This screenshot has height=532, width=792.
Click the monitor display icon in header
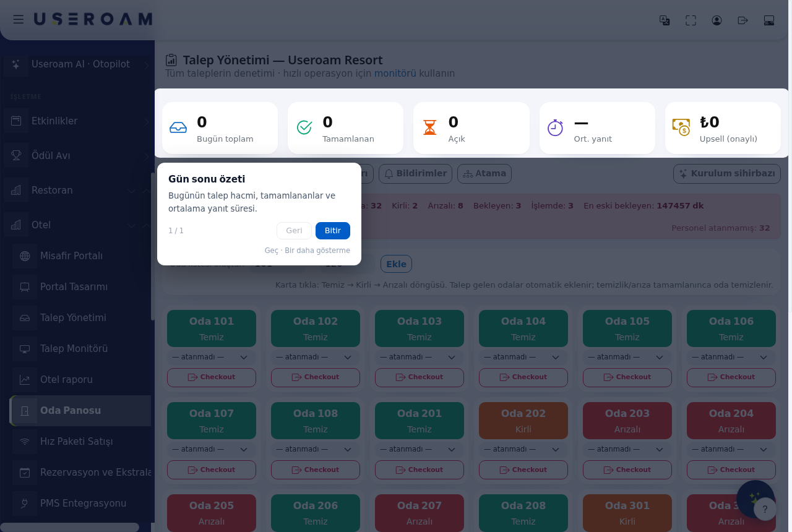[x=769, y=20]
